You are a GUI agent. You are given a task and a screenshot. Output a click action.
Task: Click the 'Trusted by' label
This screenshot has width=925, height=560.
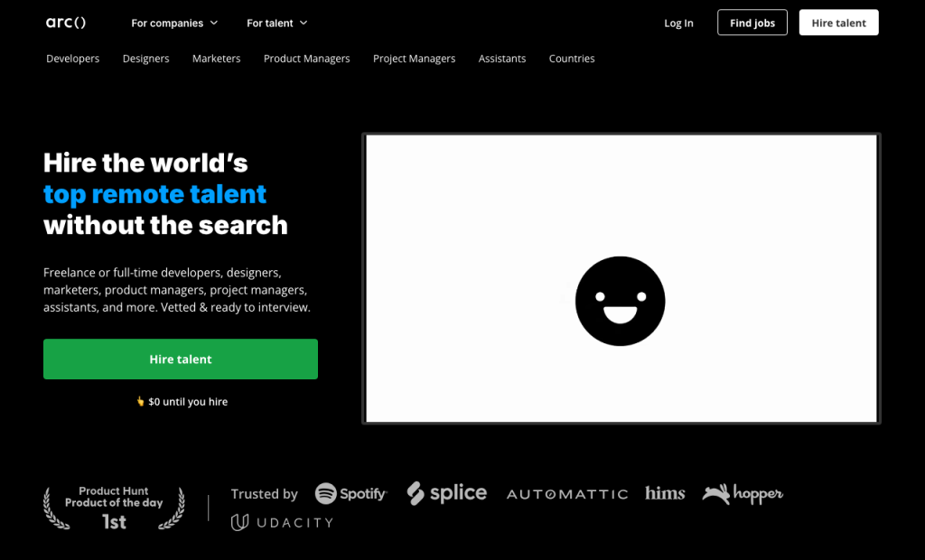(265, 494)
